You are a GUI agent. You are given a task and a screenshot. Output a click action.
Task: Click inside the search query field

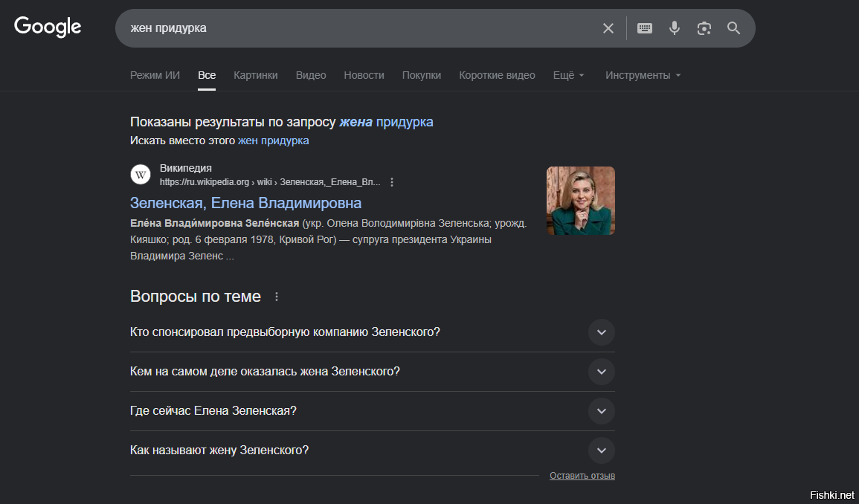click(357, 28)
